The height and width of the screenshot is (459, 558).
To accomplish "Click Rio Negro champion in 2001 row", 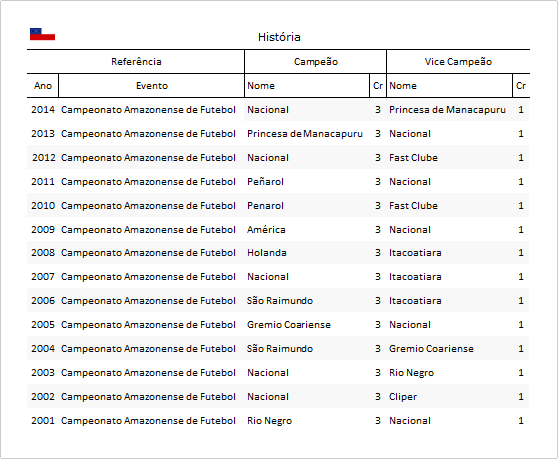I will click(269, 421).
